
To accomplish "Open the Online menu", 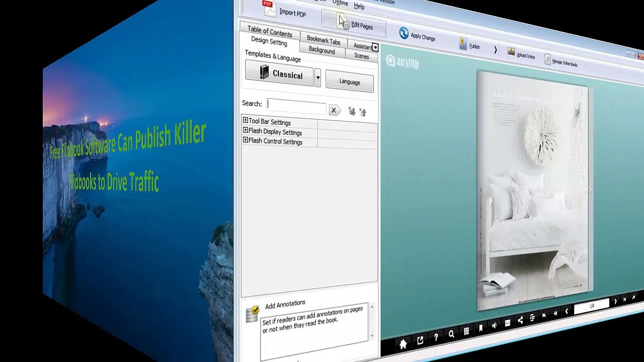I will click(340, 3).
